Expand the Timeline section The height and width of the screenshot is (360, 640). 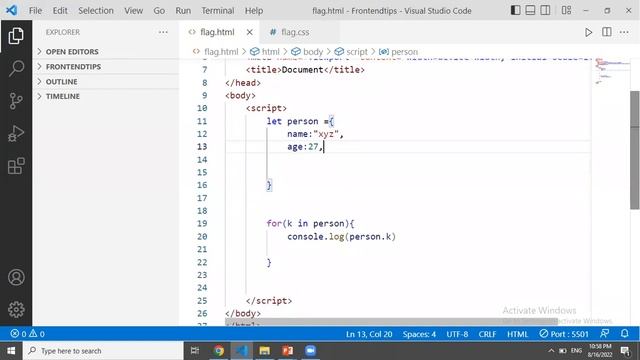coord(106,96)
